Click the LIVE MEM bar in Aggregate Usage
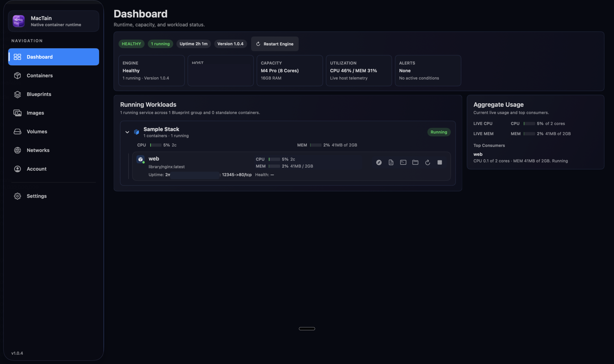The image size is (614, 364). 529,134
